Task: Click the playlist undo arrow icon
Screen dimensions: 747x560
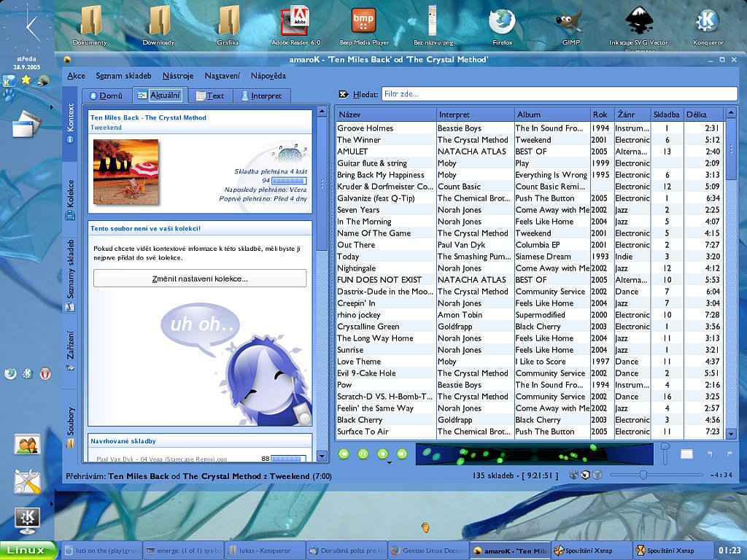Action: (x=710, y=454)
